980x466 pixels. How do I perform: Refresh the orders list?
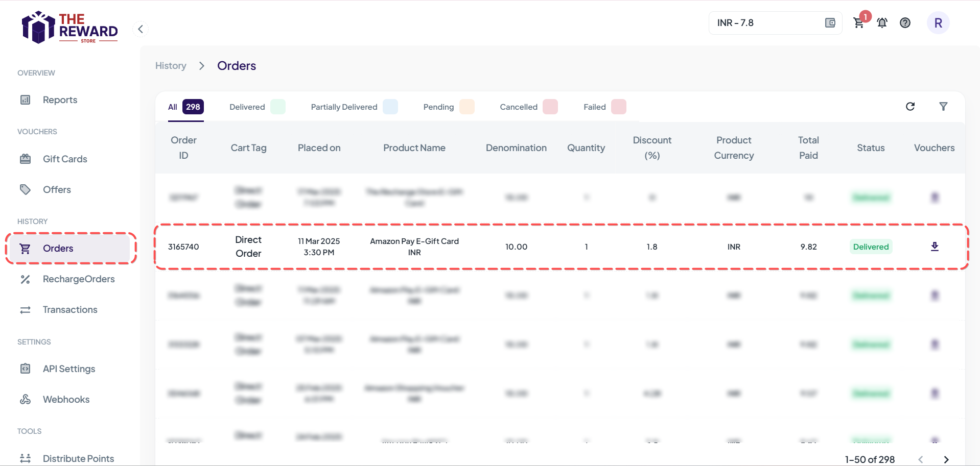[910, 107]
